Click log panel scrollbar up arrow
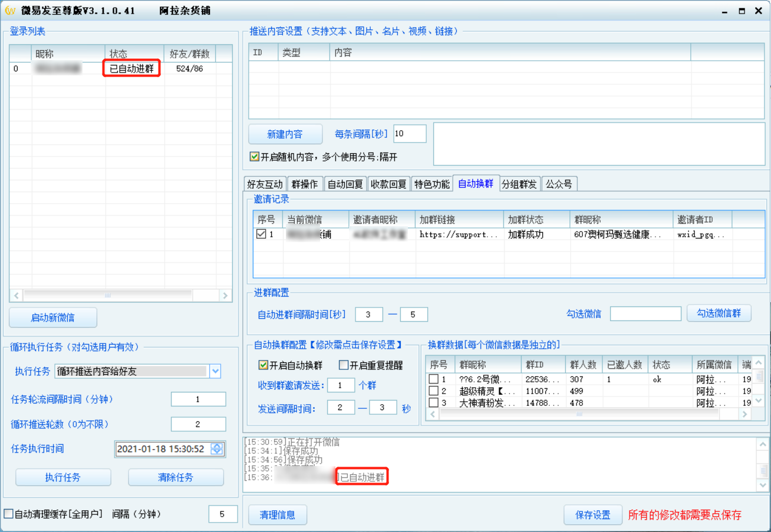 [x=763, y=444]
